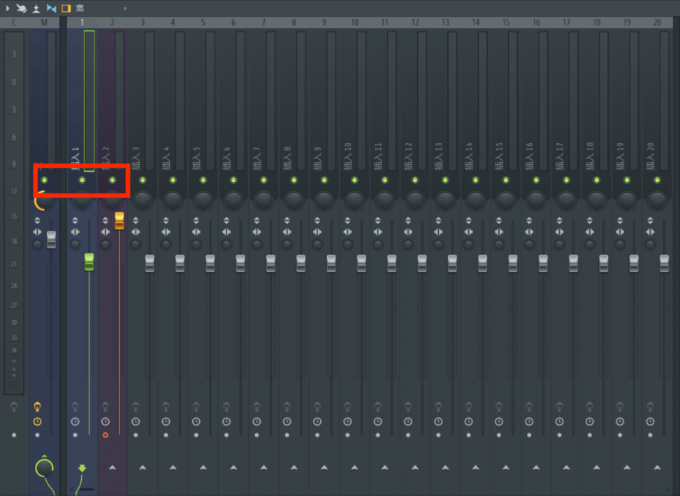
Task: Toggle swap left-right channels on Insert 6
Action: point(226,232)
